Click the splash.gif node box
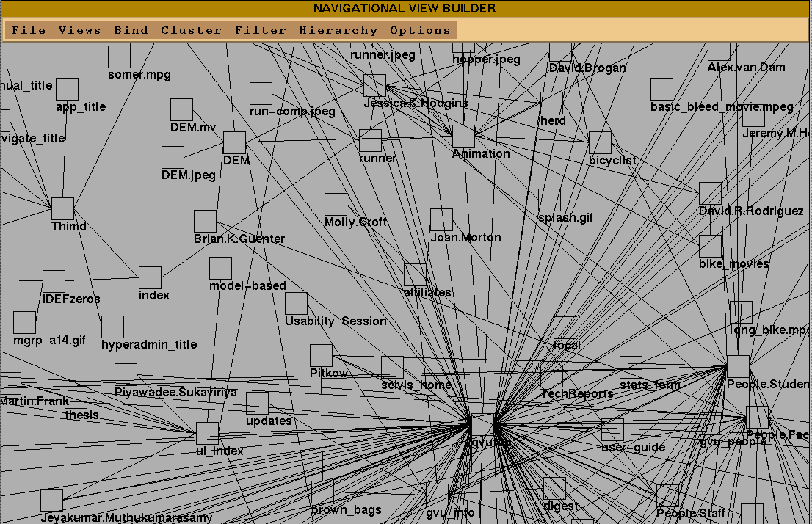The width and height of the screenshot is (812, 524). click(549, 200)
